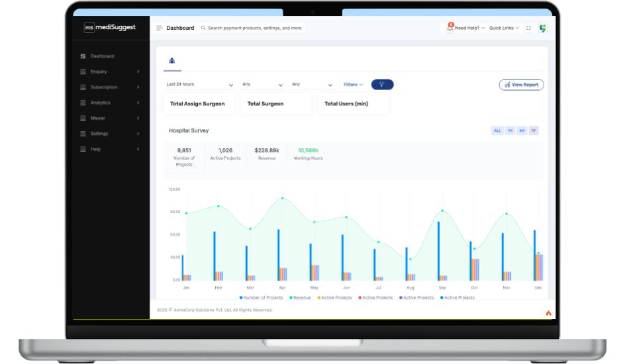
Task: Click the View Report button
Action: click(x=521, y=85)
